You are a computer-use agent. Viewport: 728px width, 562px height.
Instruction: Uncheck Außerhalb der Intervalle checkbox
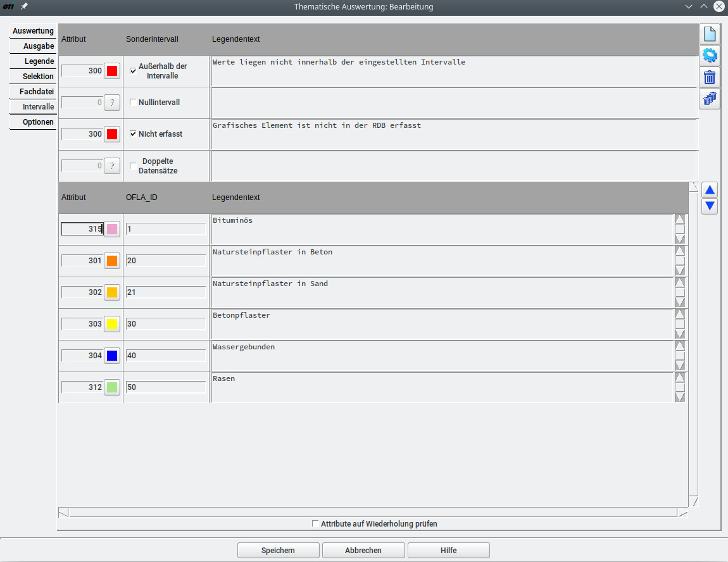pos(133,71)
